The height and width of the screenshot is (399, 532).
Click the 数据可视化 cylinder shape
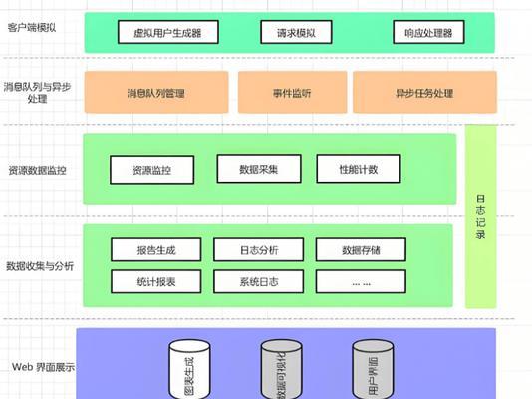pyautogui.click(x=281, y=369)
